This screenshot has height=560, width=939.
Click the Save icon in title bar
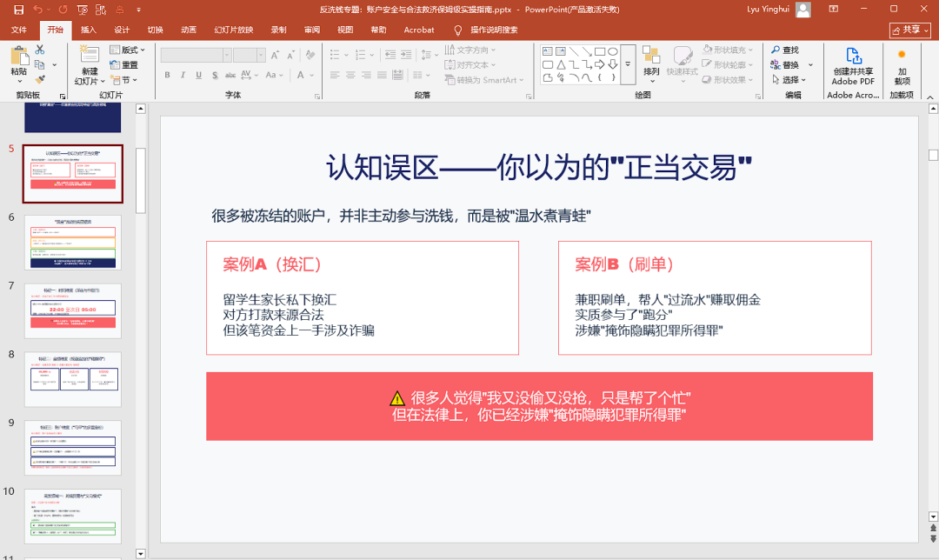[x=18, y=10]
